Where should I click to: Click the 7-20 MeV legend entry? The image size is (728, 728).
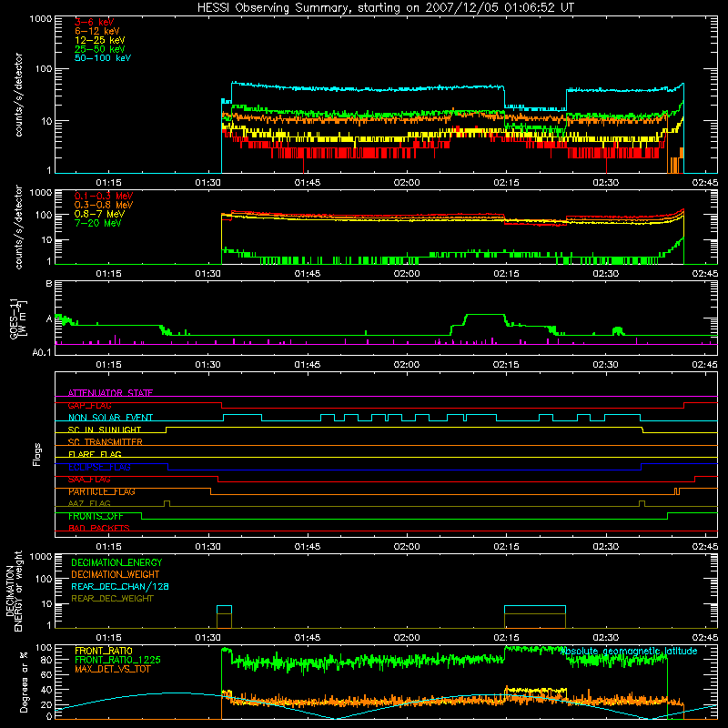point(98,223)
